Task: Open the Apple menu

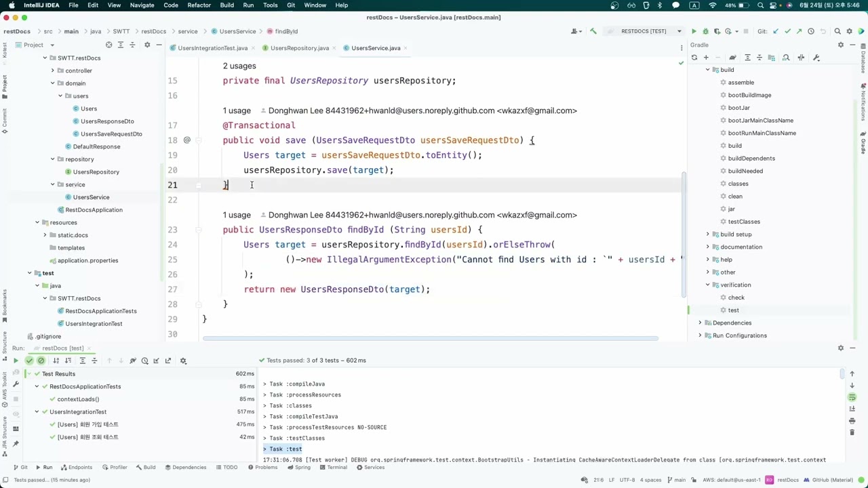Action: 12,5
